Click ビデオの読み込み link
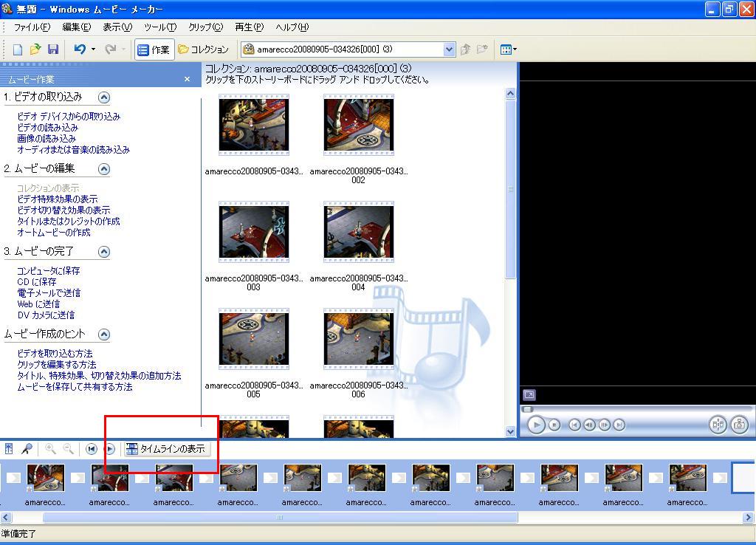This screenshot has height=545, width=756. [47, 127]
